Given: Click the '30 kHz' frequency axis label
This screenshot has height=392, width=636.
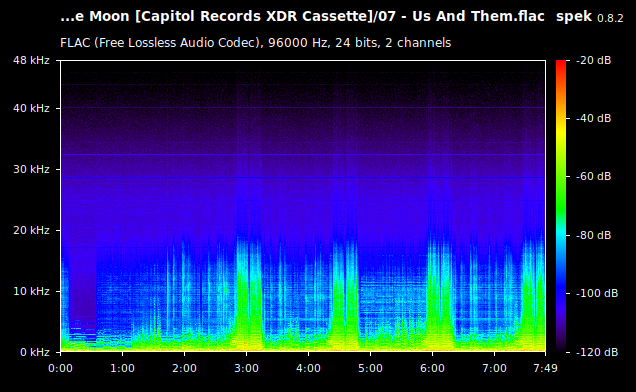Looking at the screenshot, I should pos(31,169).
